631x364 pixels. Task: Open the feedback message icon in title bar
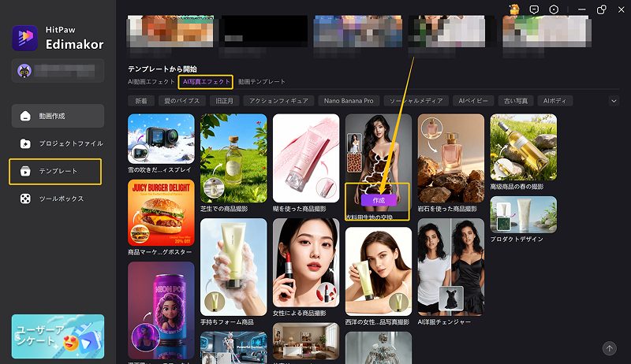tap(534, 9)
